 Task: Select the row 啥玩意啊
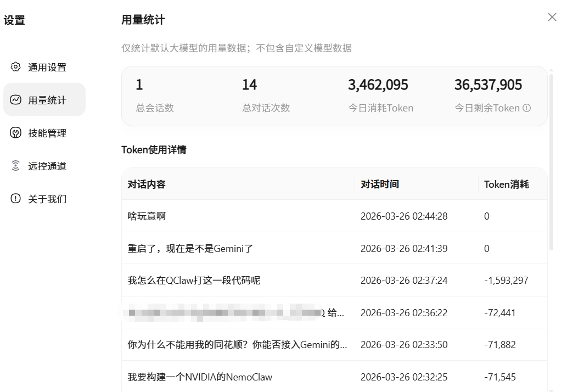click(x=334, y=216)
